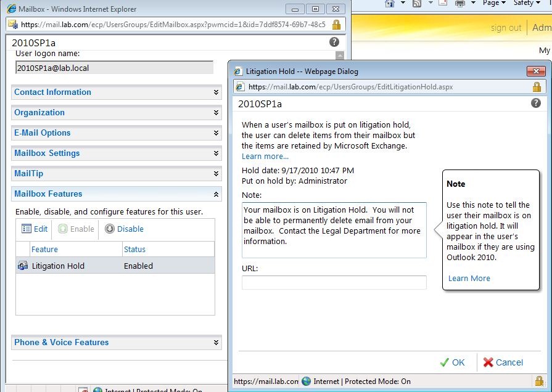Click the Litigation Hold feature row icon
Screen dimensions: 552x392
23,266
